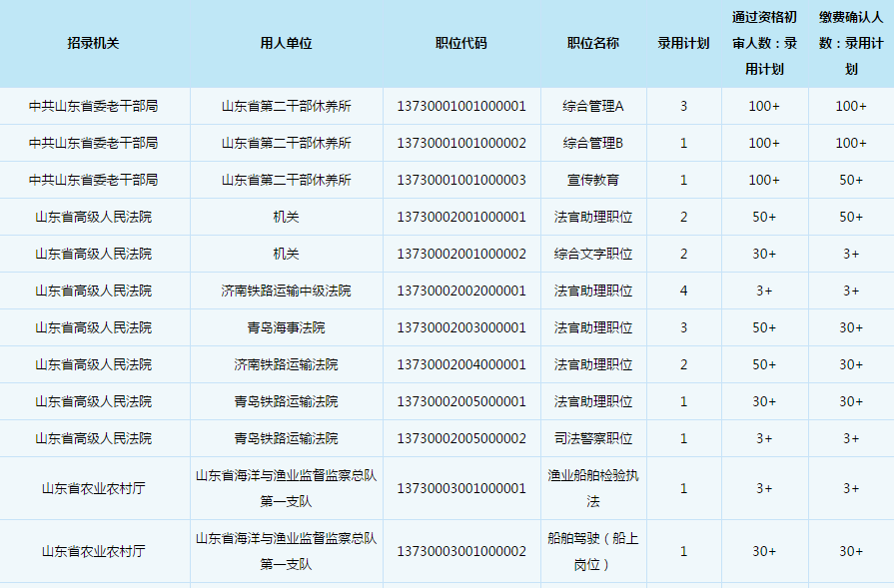This screenshot has width=894, height=588.
Task: Select position code 13730002004000001
Action: click(x=461, y=364)
